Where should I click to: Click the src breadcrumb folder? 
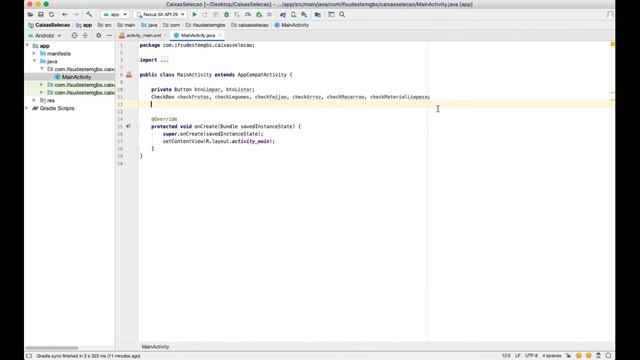click(x=104, y=25)
